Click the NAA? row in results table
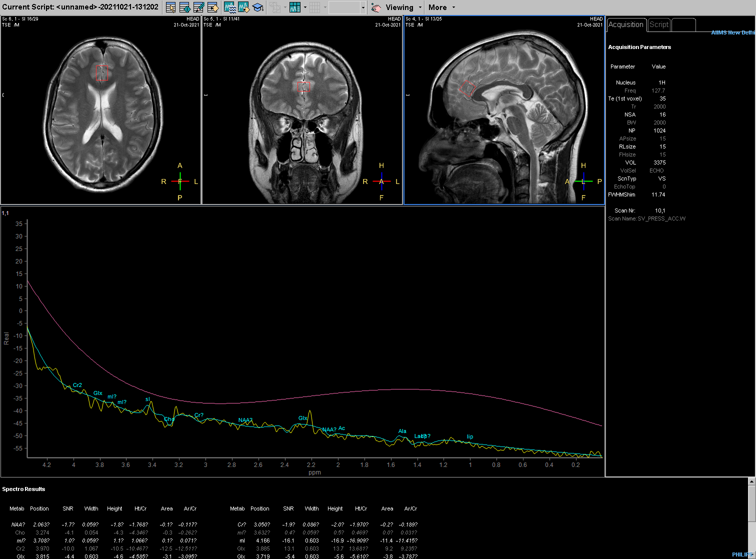This screenshot has width=756, height=559. pos(104,524)
